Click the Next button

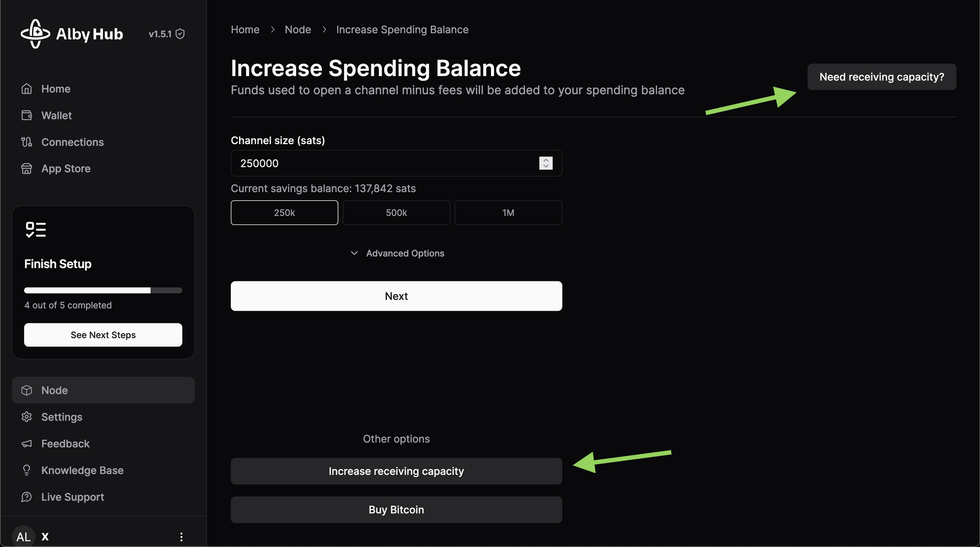point(396,296)
